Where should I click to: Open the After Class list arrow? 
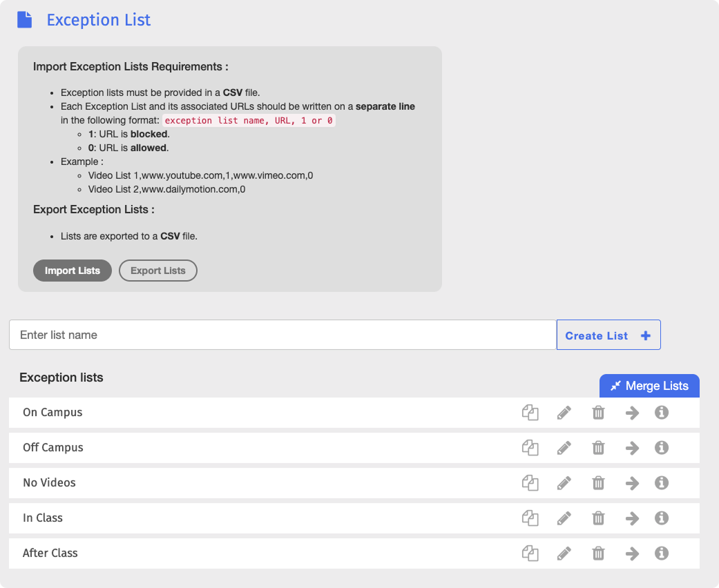click(x=633, y=553)
